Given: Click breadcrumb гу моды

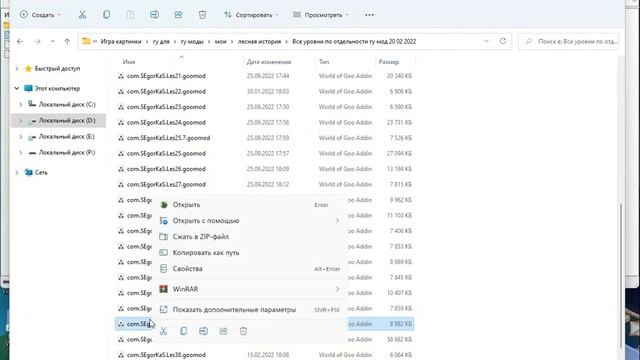Looking at the screenshot, I should (192, 41).
